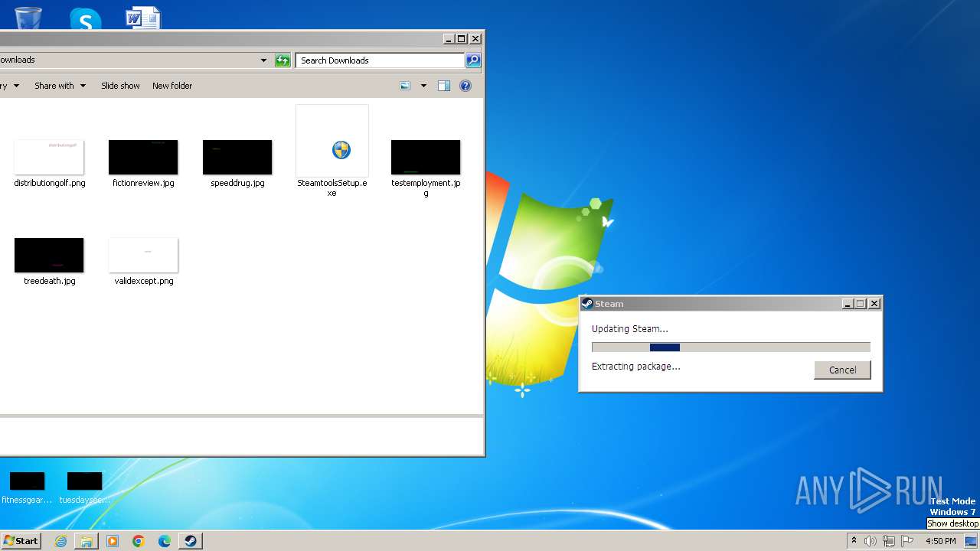Expand the Share with dropdown arrow

[x=83, y=86]
